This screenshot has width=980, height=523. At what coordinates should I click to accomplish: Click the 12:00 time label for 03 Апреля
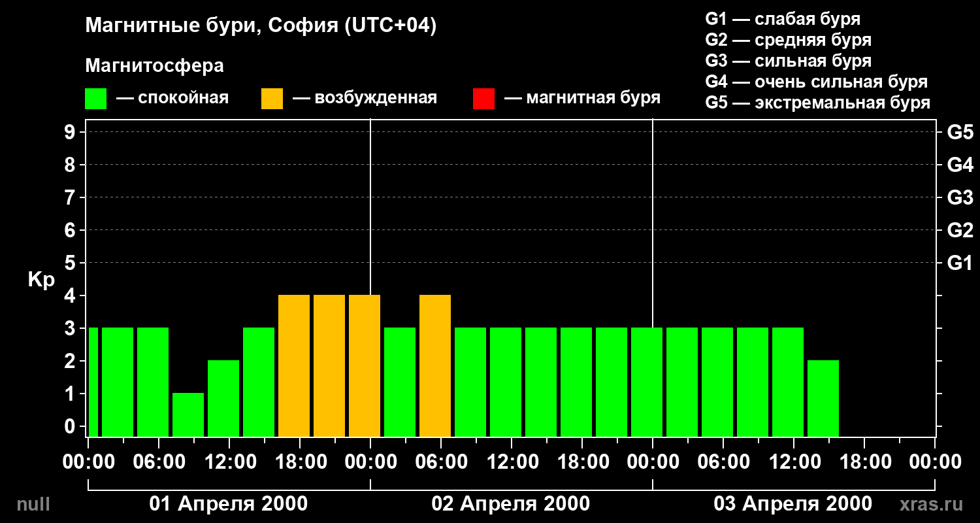794,462
